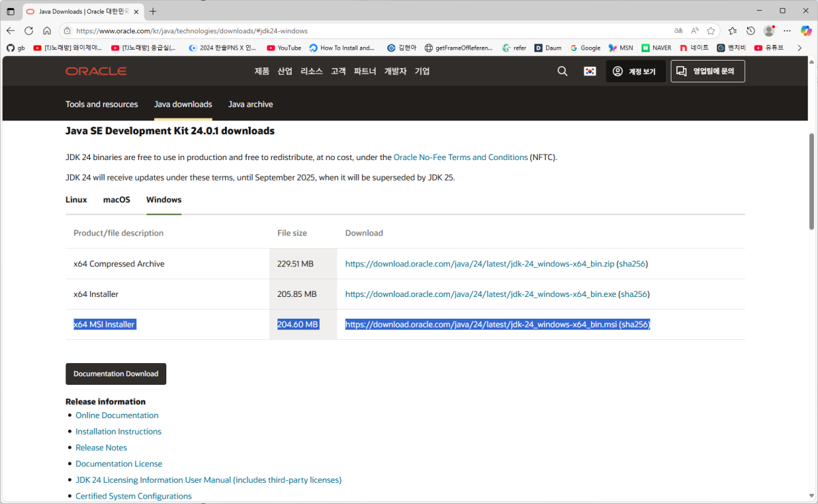Download the windows-x64 exe installer
Image resolution: width=818 pixels, height=504 pixels.
pos(481,294)
